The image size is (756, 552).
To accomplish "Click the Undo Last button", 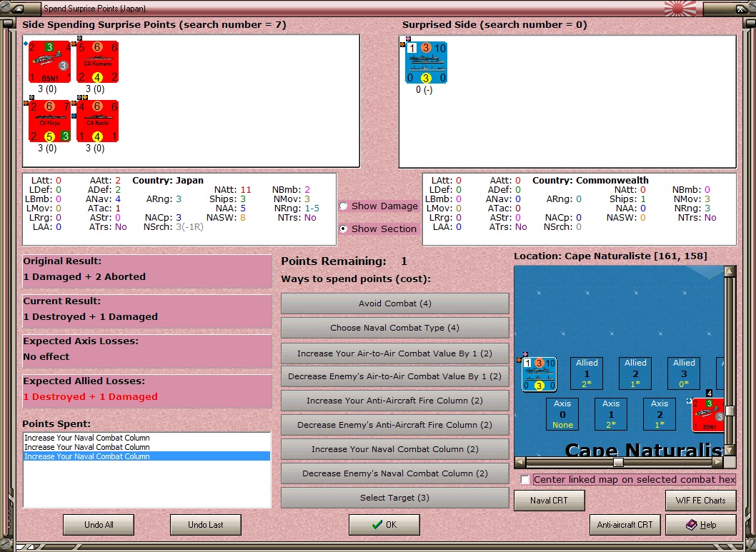I will click(205, 525).
